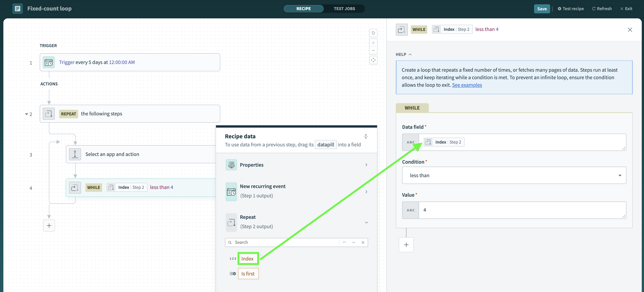Switch to the TEST JOBS tab

coord(344,8)
